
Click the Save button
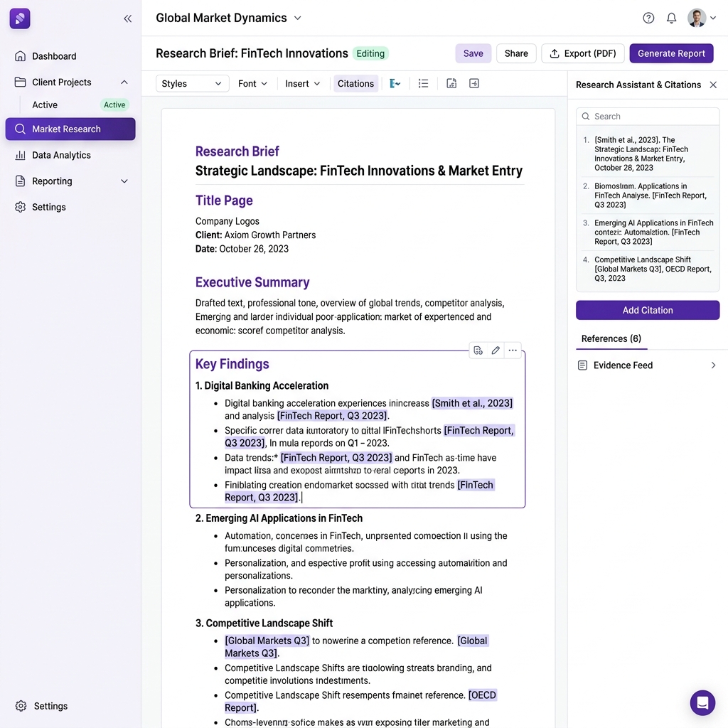pyautogui.click(x=473, y=53)
